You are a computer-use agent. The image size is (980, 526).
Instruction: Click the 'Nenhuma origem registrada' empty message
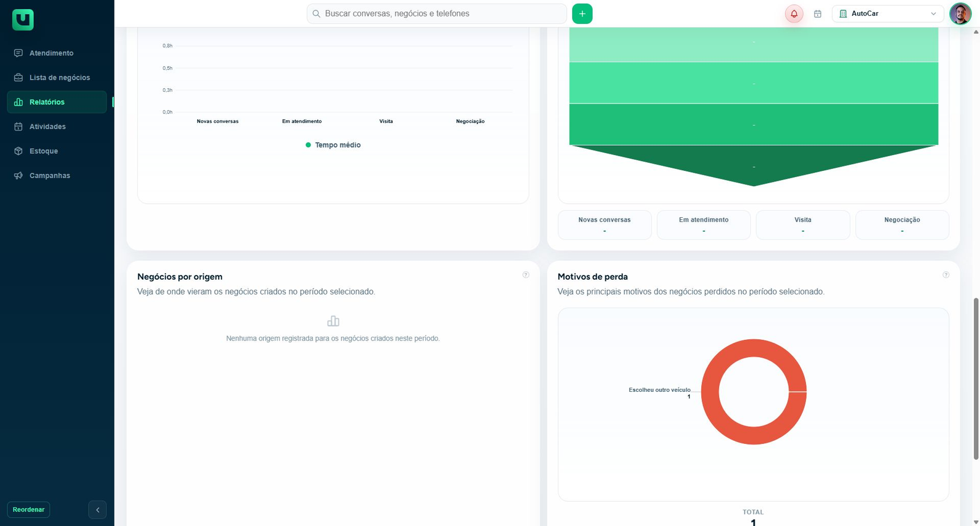pyautogui.click(x=333, y=338)
